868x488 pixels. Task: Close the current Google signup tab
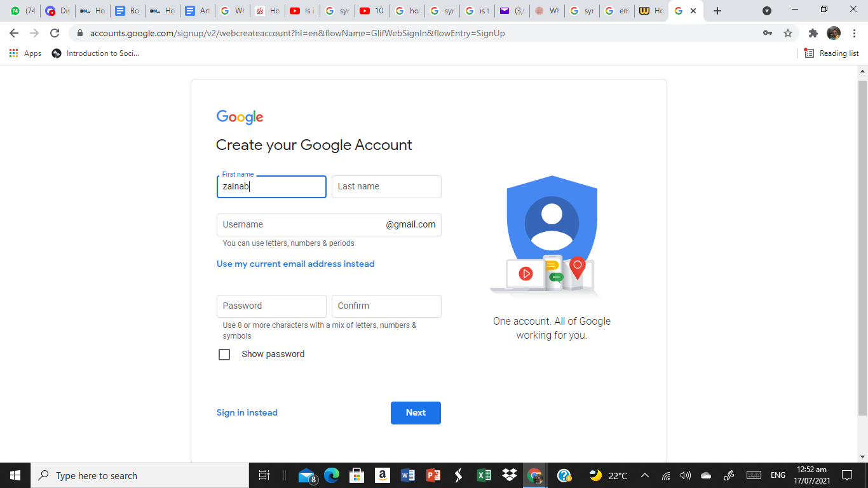click(x=693, y=11)
